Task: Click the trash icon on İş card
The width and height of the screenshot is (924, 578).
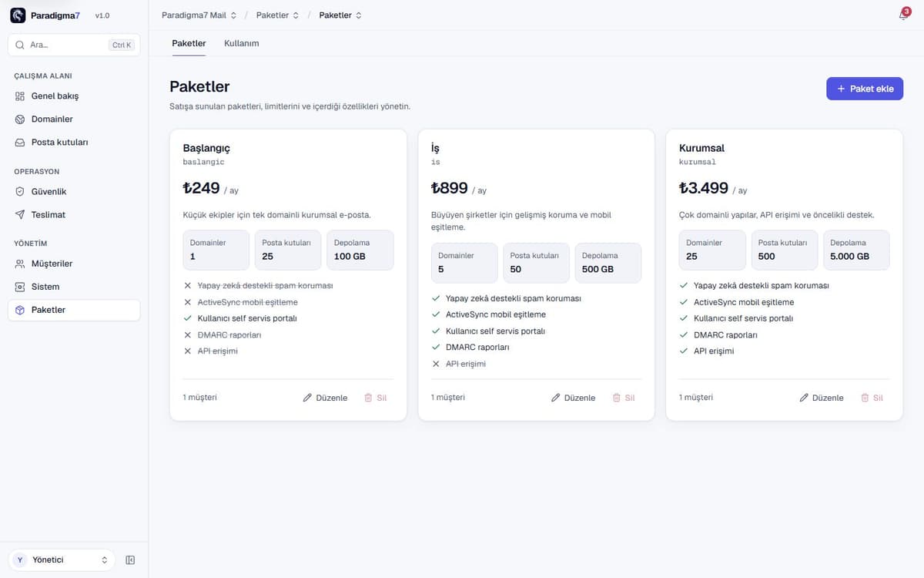Action: coord(616,398)
